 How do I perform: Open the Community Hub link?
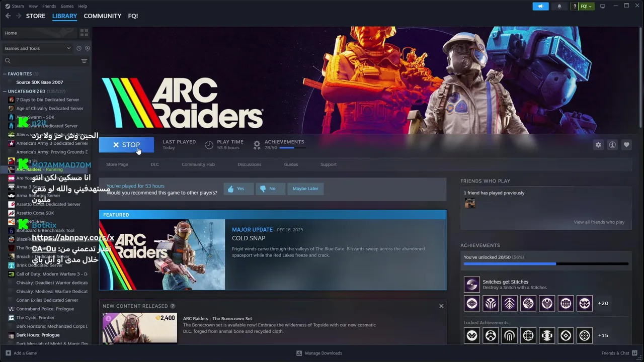198,164
